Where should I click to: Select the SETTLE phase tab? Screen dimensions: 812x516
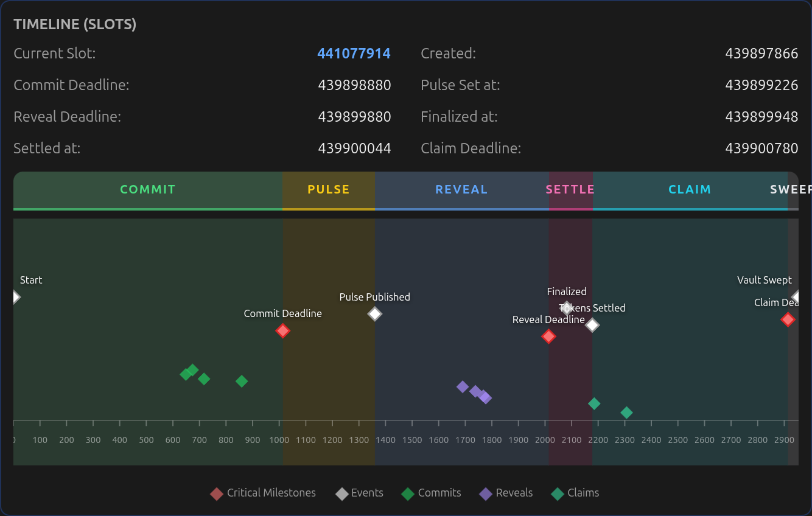click(570, 190)
